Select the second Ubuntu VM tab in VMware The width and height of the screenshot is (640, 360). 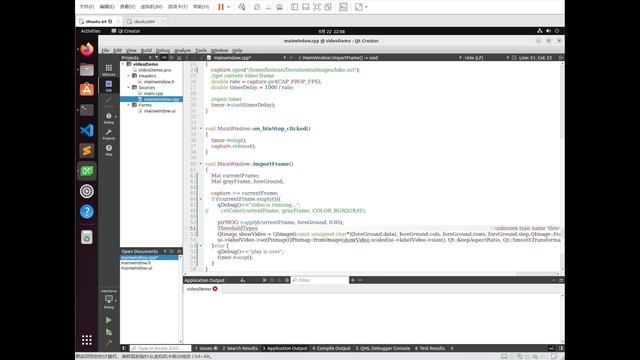tap(144, 21)
